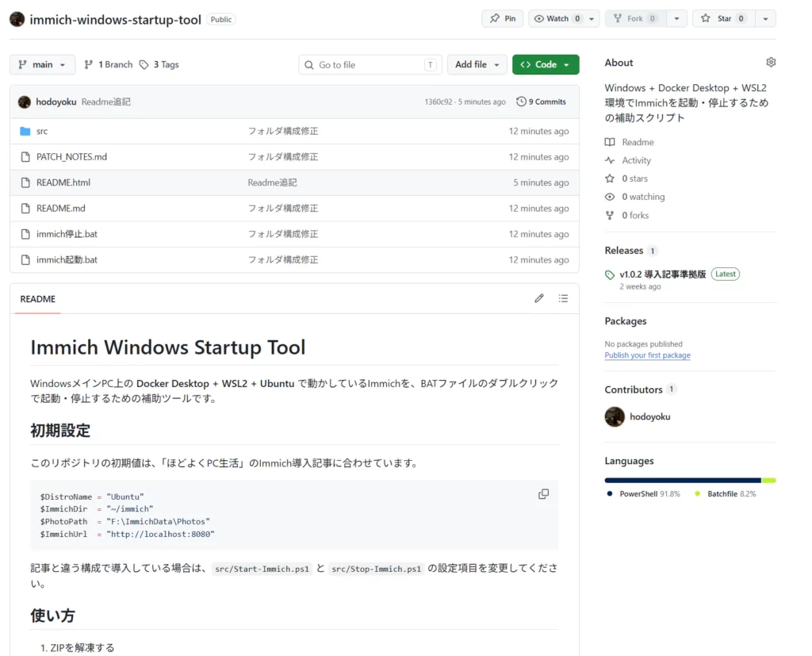Open the src folder

point(42,132)
